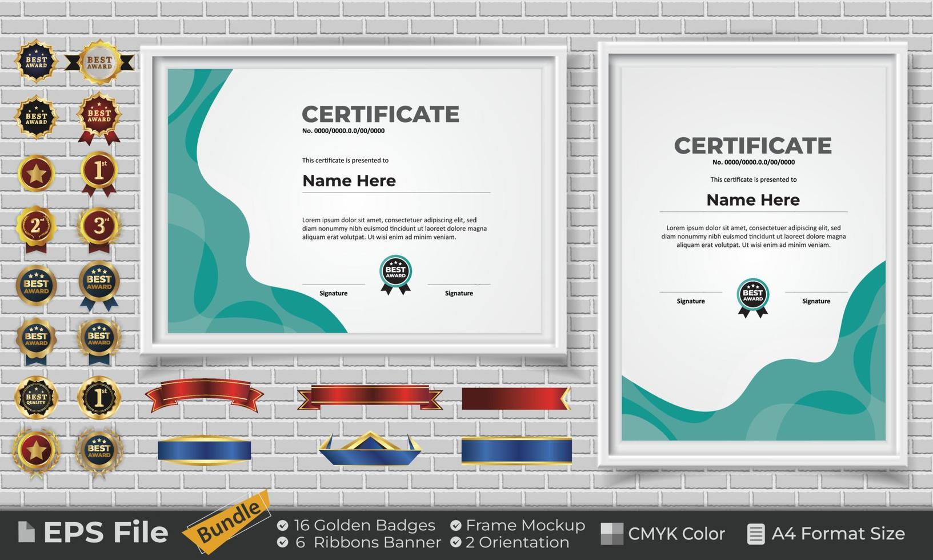Click the black Best Quality badge
933x560 pixels.
pos(36,397)
